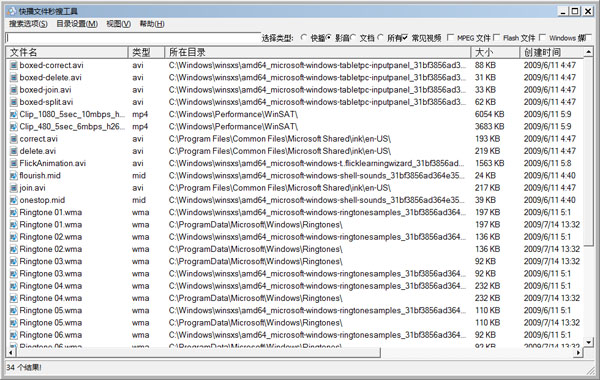Select the flourish.mid file name
Viewport: 600px width, 380px height.
click(40, 176)
